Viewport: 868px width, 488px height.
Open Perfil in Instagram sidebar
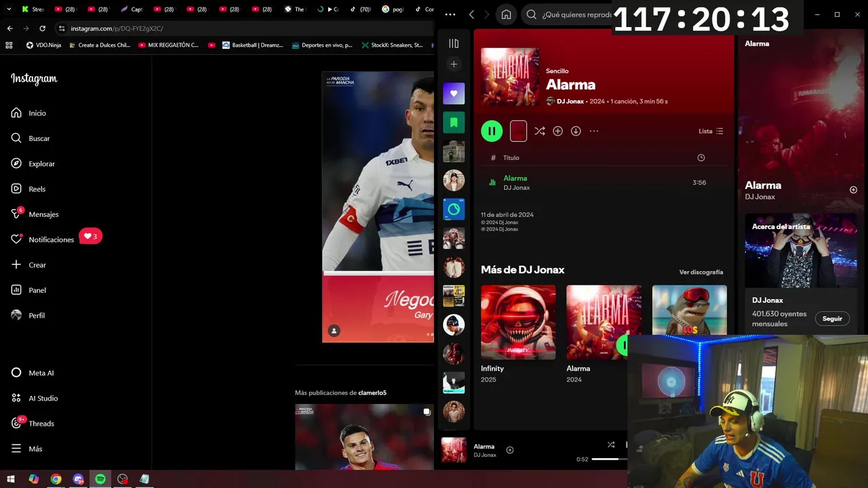click(x=28, y=315)
